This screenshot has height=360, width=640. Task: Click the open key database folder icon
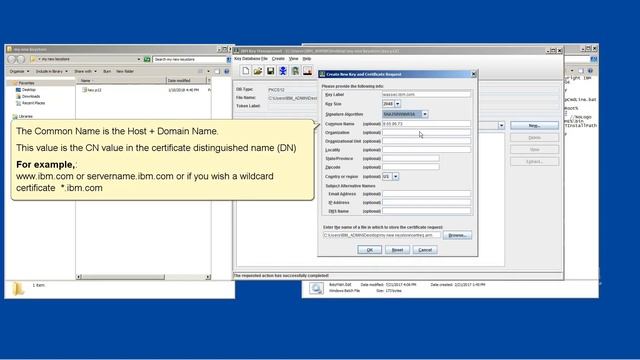pyautogui.click(x=258, y=71)
